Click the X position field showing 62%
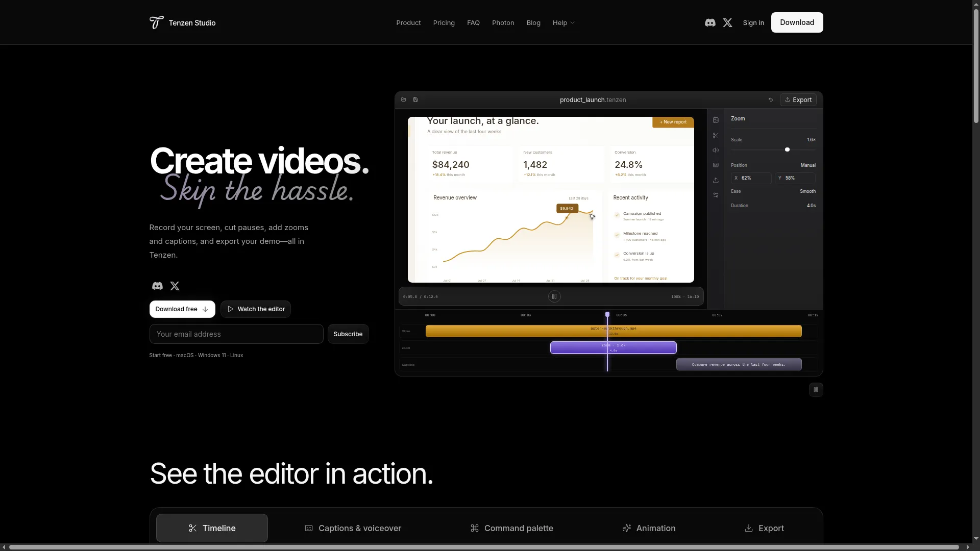The width and height of the screenshot is (980, 551). 751,178
